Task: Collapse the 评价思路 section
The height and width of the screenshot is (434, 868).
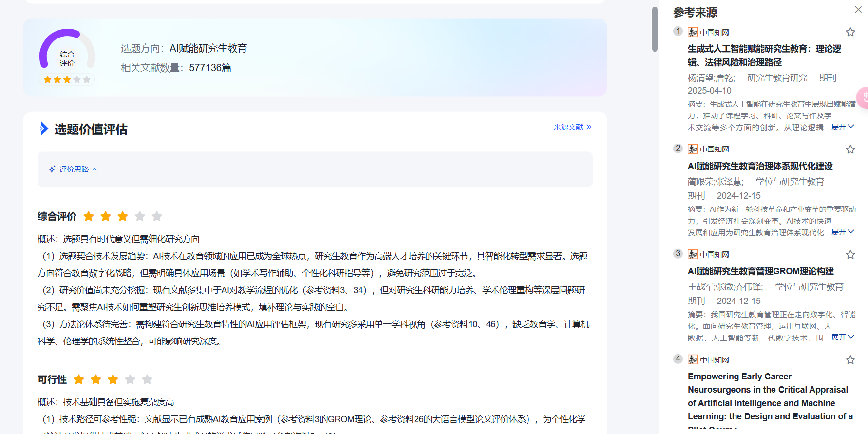Action: click(x=73, y=170)
